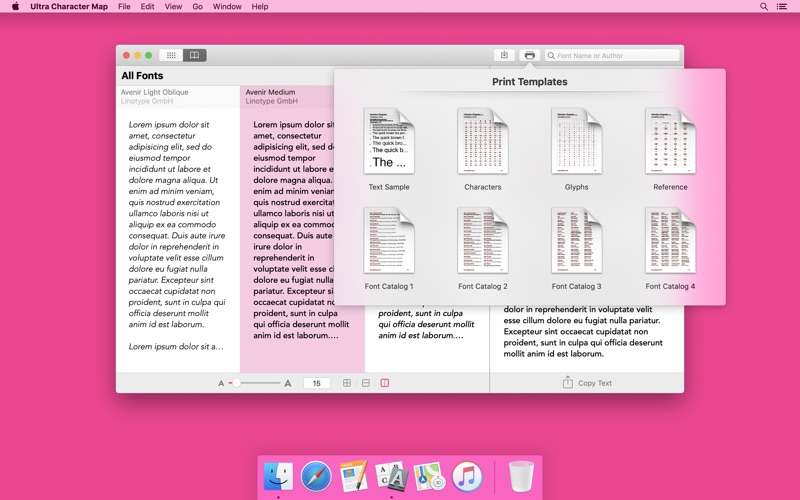The height and width of the screenshot is (500, 800).
Task: Open the Help menu
Action: tap(260, 7)
